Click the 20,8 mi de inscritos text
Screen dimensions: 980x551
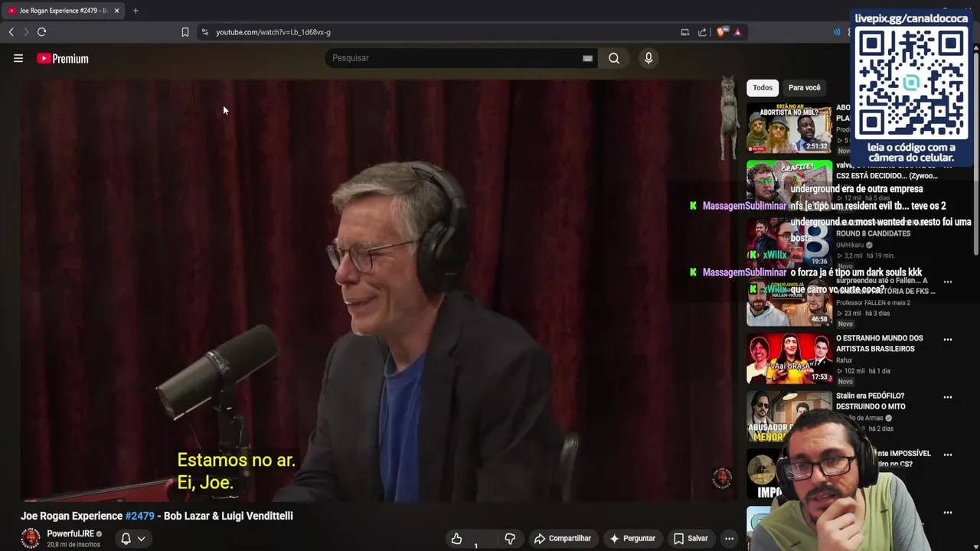(x=73, y=545)
